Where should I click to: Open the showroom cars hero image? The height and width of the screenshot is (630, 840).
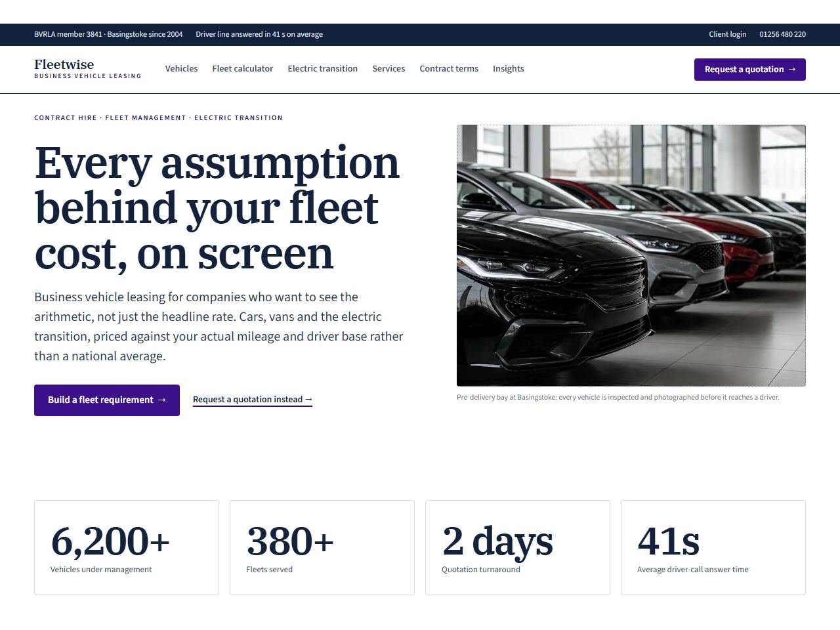(x=631, y=255)
